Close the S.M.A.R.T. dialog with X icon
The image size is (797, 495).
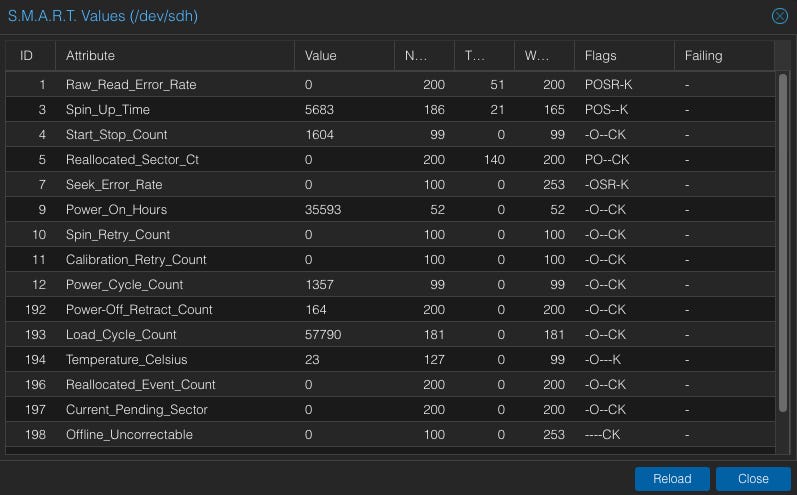point(779,16)
